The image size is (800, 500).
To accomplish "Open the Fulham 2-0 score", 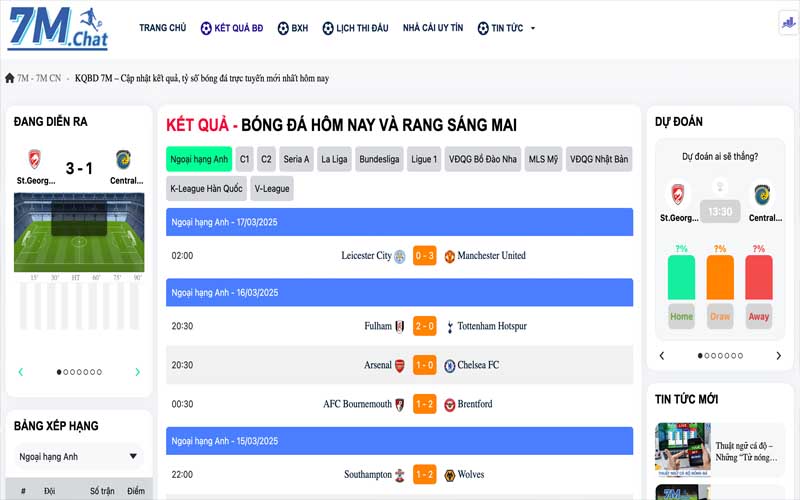I will click(x=424, y=327).
